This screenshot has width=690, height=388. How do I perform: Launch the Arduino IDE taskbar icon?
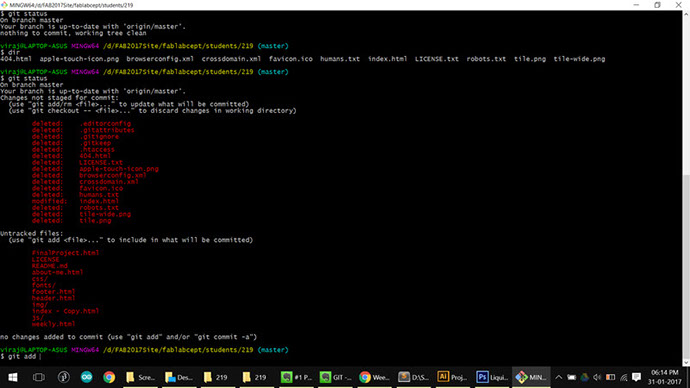coord(86,377)
